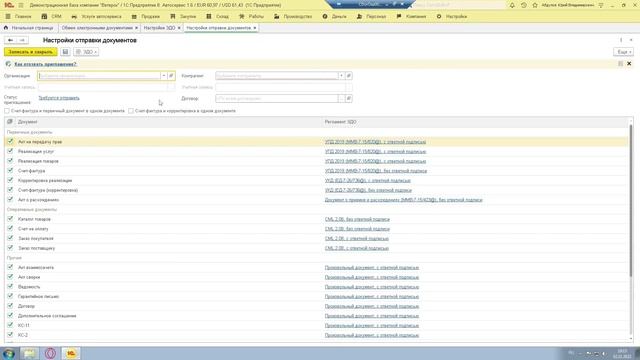Open favorites star icon

click(x=535, y=5)
